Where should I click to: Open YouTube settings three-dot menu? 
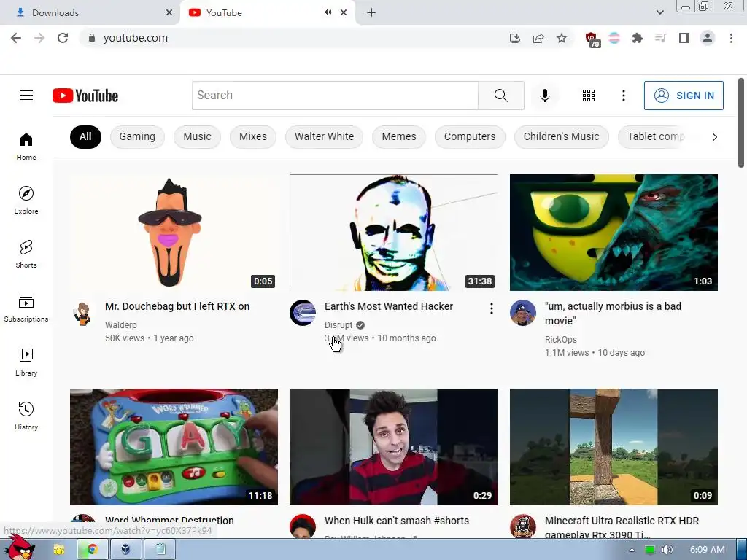coord(623,96)
